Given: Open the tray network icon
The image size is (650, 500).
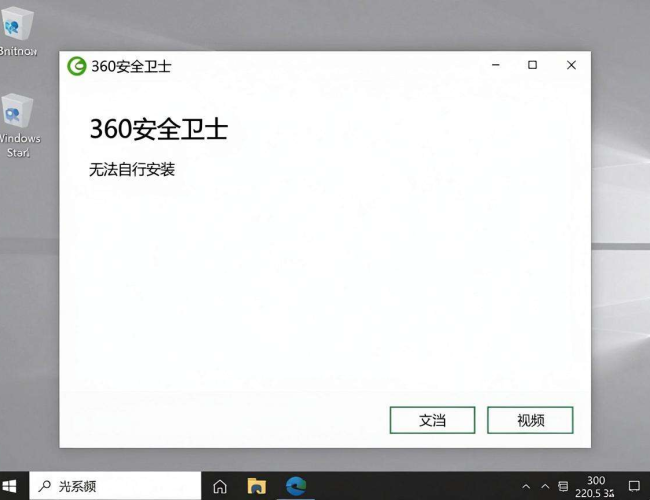Looking at the screenshot, I should [x=563, y=486].
